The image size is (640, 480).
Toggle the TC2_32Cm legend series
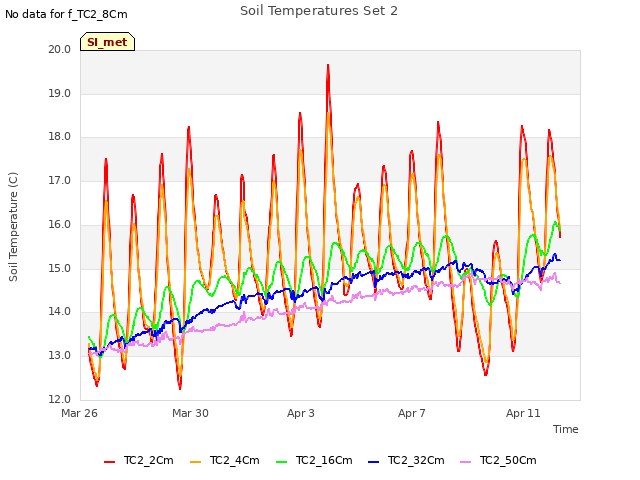tap(406, 460)
